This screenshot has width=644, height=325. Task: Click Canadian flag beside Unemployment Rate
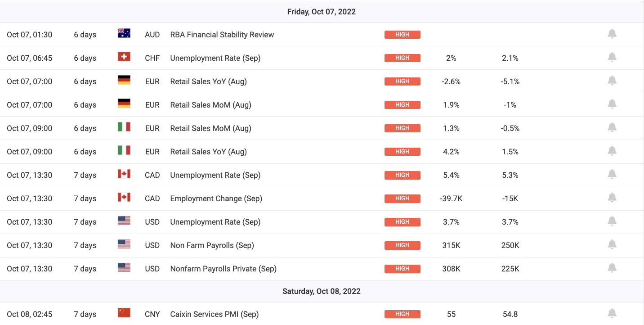point(124,174)
